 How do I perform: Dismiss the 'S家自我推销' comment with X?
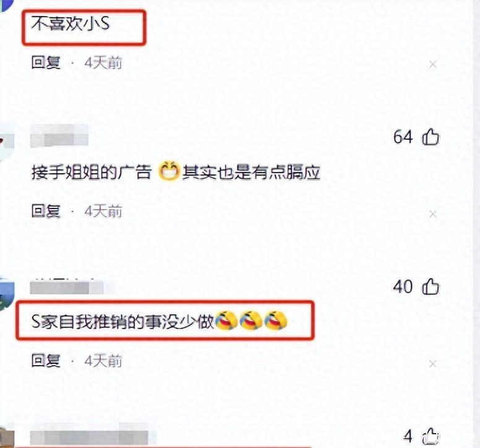[433, 364]
